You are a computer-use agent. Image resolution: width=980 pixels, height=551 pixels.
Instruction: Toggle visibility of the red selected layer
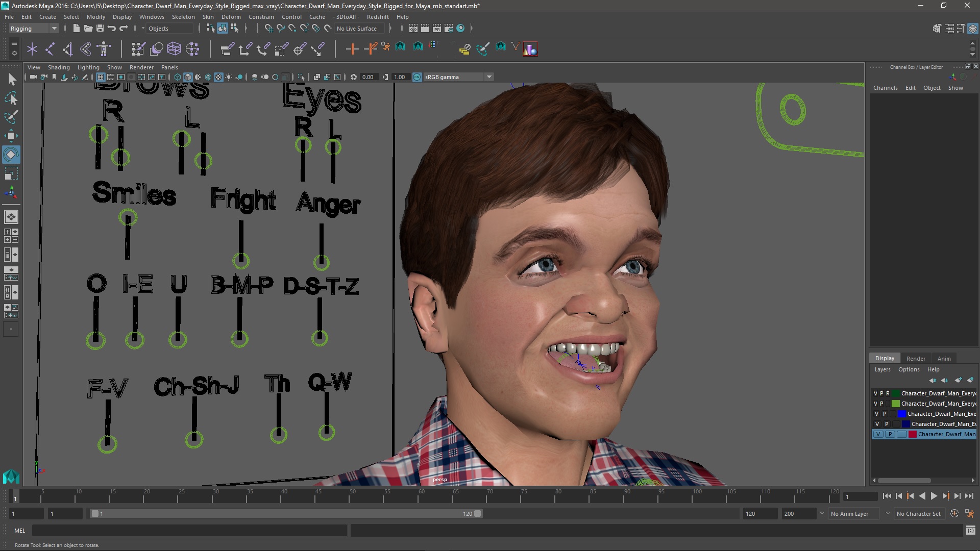[878, 434]
